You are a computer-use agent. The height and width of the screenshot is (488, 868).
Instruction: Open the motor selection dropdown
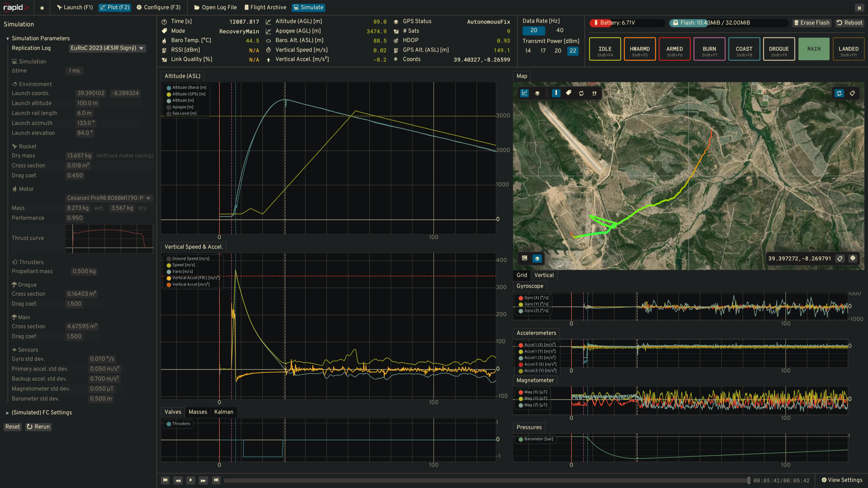tap(108, 198)
